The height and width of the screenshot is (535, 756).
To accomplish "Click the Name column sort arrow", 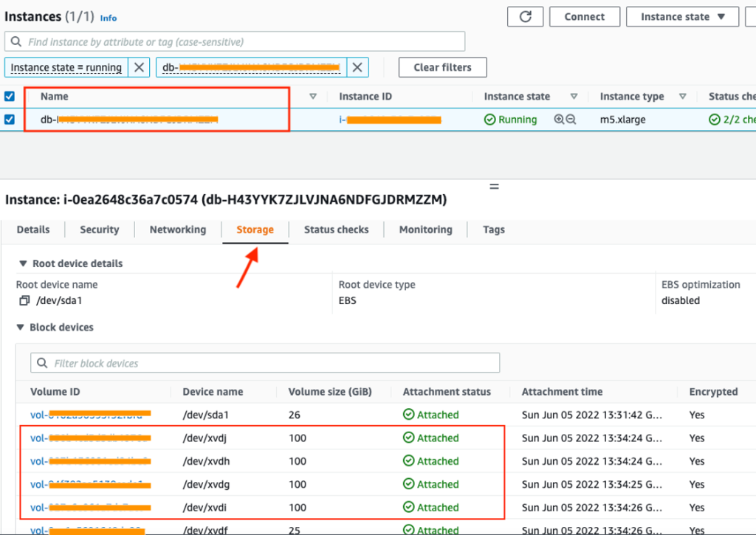I will click(313, 96).
